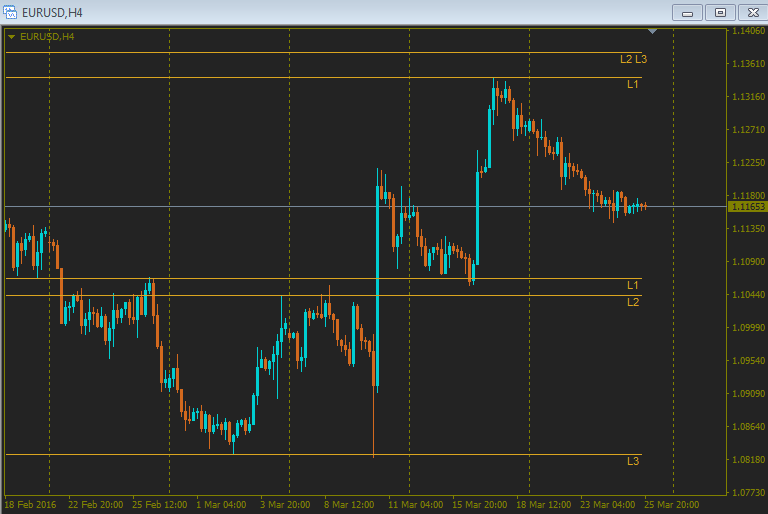This screenshot has width=768, height=514.
Task: Maximize the EURUSD,H4 chart window
Action: coord(720,12)
